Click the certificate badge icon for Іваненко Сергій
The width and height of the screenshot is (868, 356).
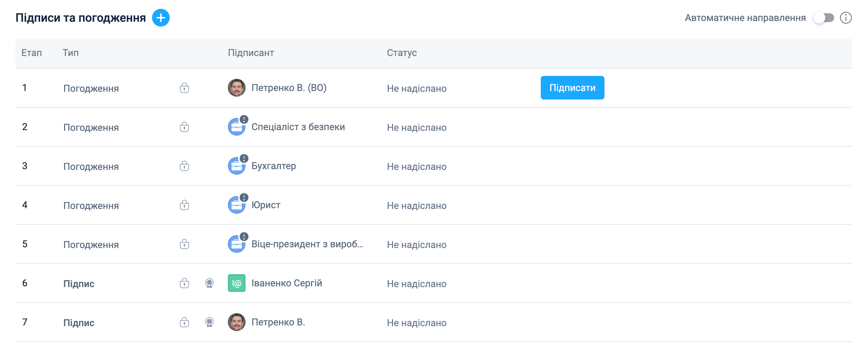[x=209, y=283]
